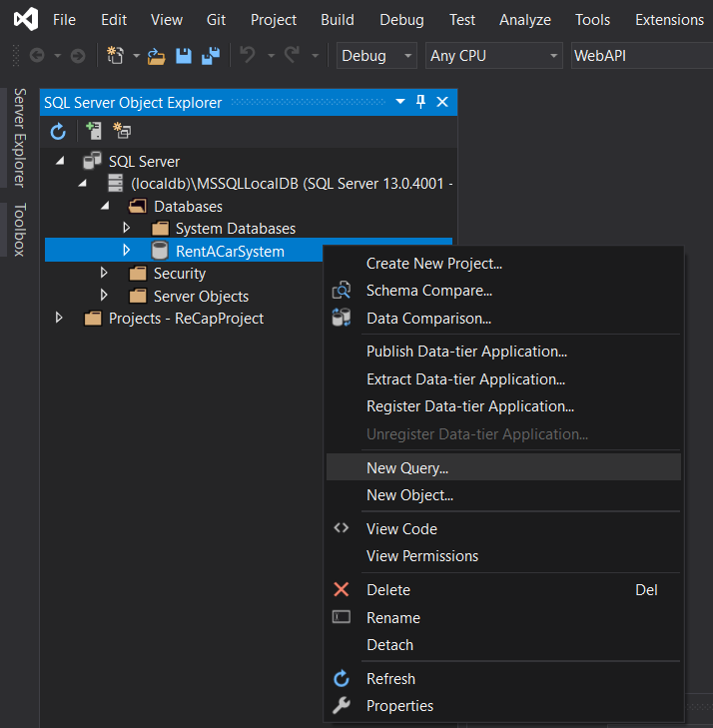The width and height of the screenshot is (713, 728).
Task: Open the Any CPU platform dropdown
Action: [x=494, y=56]
